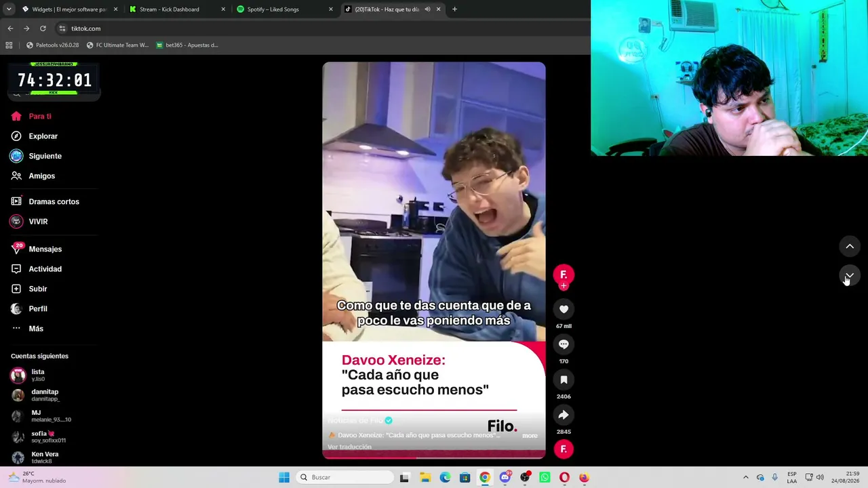
Task: Expand the Más menu
Action: (x=27, y=329)
